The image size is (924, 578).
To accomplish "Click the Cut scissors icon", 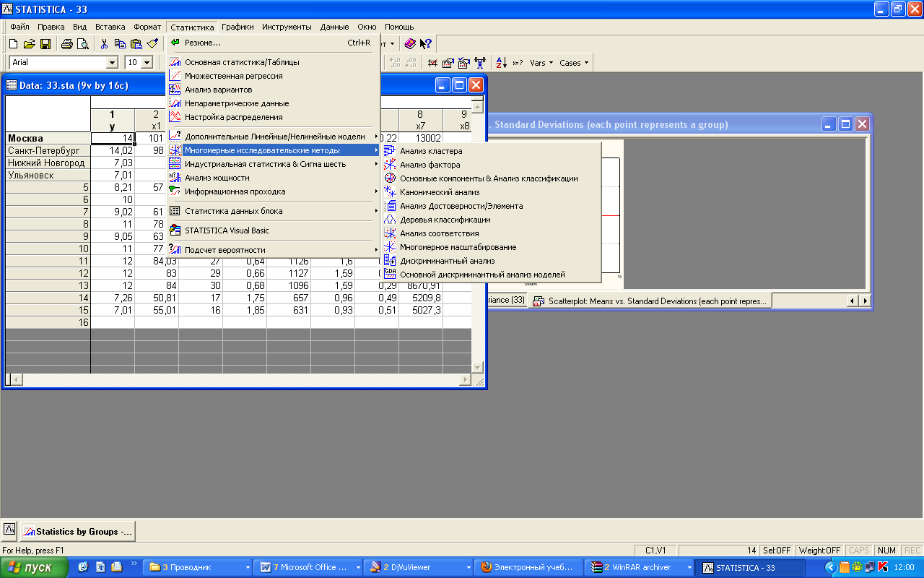I will pyautogui.click(x=105, y=43).
